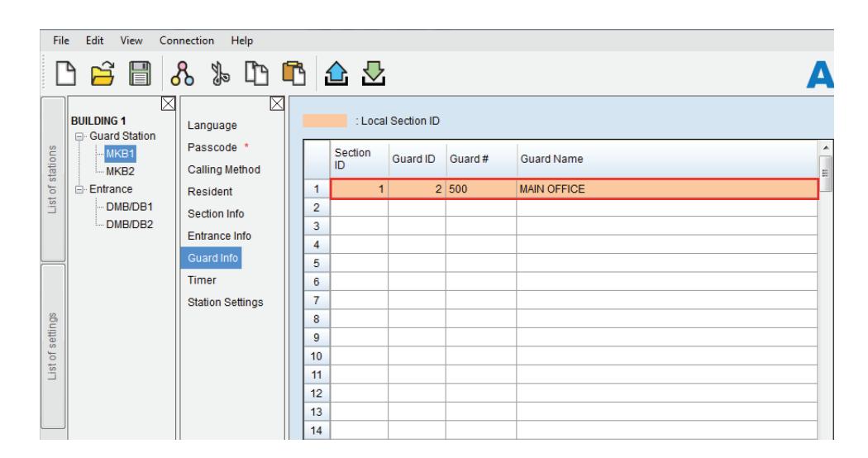Click the Guard Name column header
Image resolution: width=868 pixels, height=458 pixels.
point(667,159)
